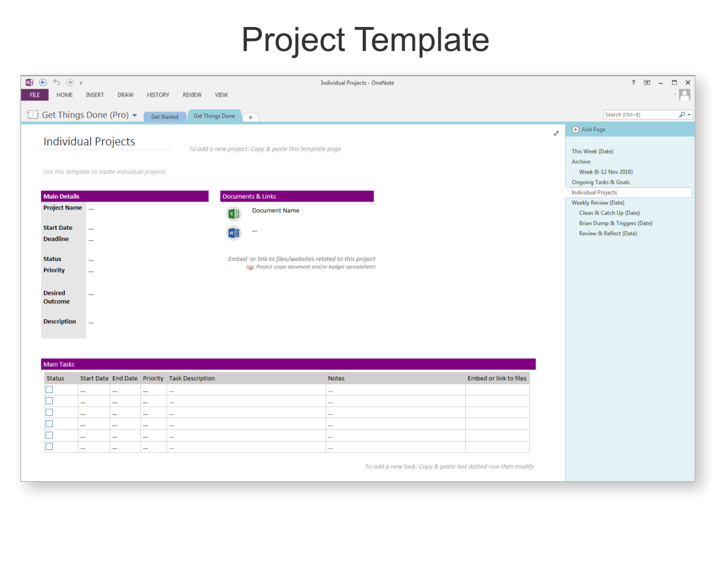Viewport: 726px width, 588px height.
Task: Open the Ongoing Tasks & Goals page
Action: 600,182
